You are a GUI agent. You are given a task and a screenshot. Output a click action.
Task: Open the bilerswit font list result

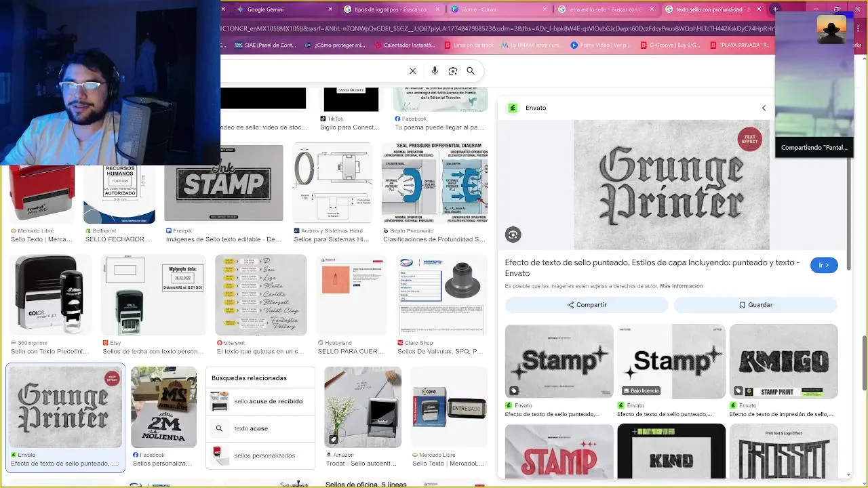tap(261, 296)
